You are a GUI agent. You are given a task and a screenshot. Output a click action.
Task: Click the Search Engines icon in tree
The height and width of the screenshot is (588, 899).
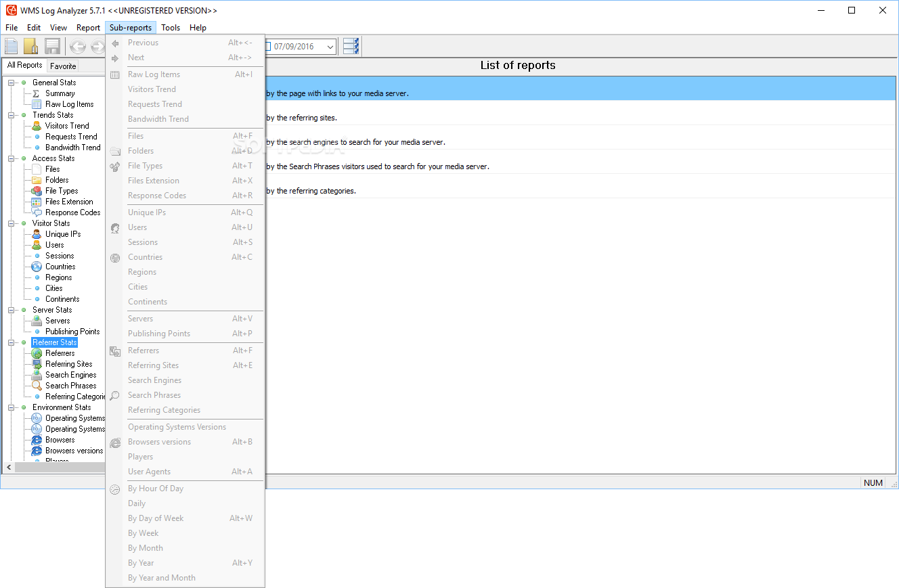click(37, 375)
